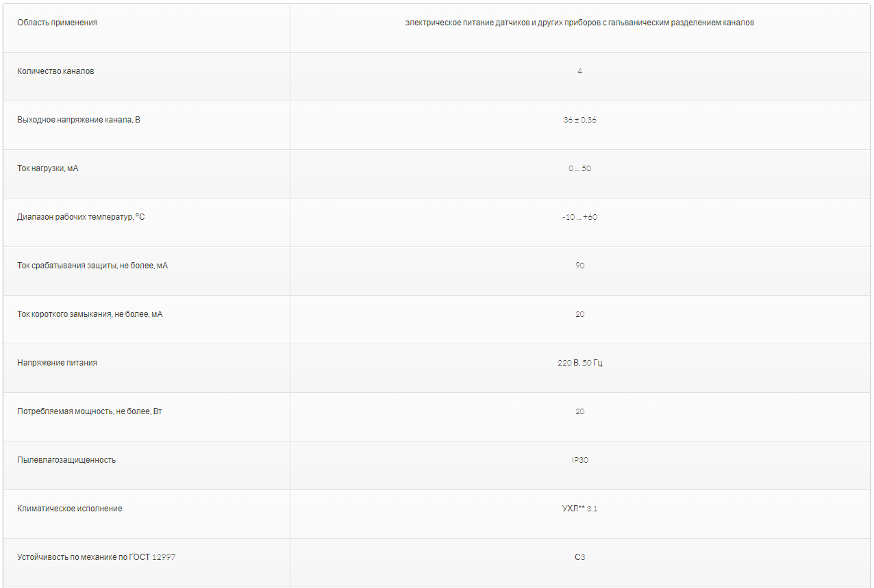Select the IP30 protection rating value
Viewport: 874px width, 588px height.
[x=579, y=460]
